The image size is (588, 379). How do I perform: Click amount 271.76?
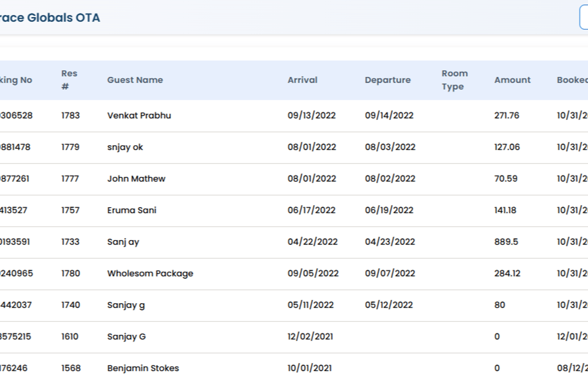(x=507, y=115)
